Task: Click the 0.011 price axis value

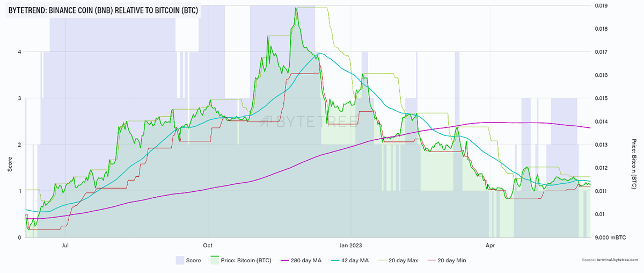Action: tap(602, 191)
